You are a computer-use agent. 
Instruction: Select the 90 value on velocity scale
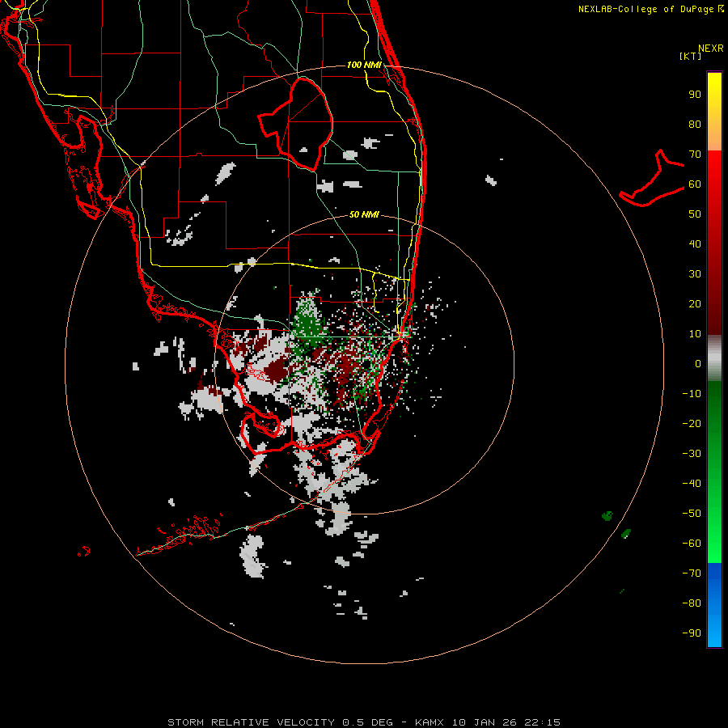pos(695,95)
